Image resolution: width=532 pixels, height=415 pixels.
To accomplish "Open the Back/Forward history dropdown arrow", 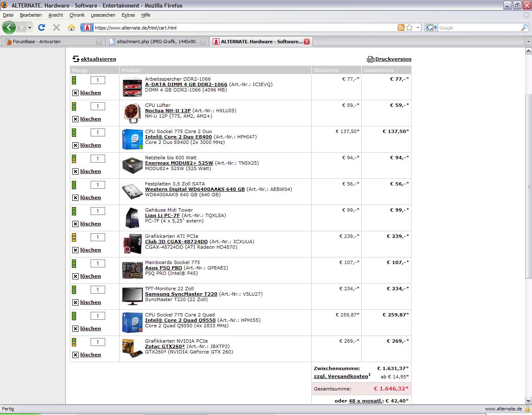I will click(30, 28).
